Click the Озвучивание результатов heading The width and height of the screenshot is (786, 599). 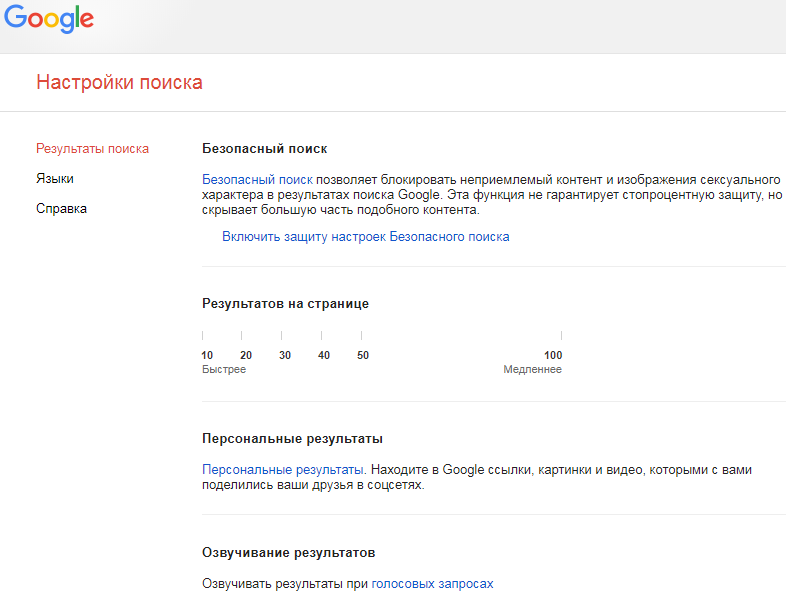pos(289,553)
